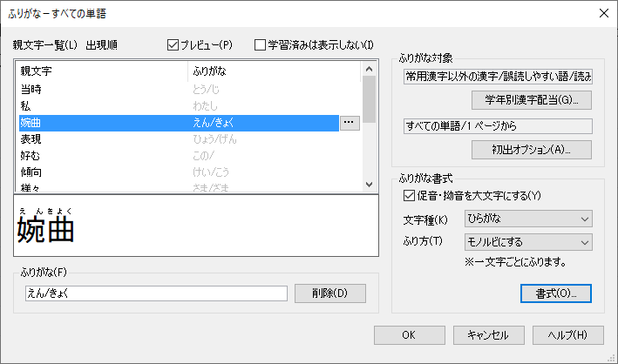Select the 傾向 word row

click(103, 170)
